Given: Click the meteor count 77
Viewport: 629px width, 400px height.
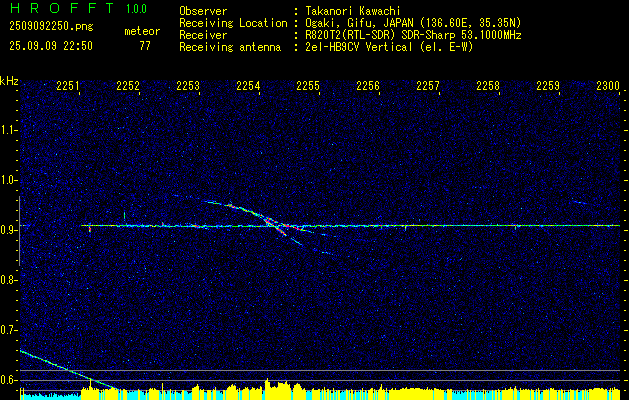Looking at the screenshot, I should click(x=145, y=46).
